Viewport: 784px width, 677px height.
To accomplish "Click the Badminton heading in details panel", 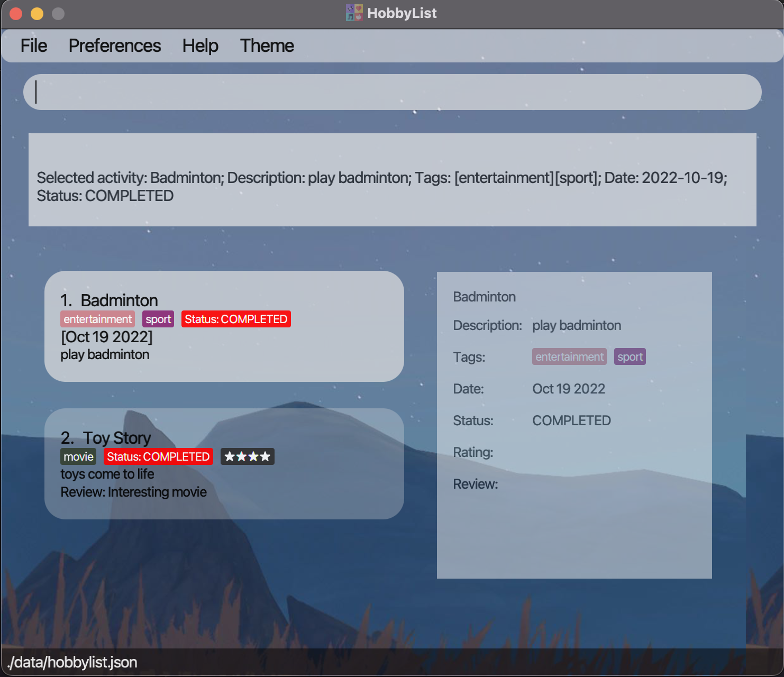I will 484,297.
